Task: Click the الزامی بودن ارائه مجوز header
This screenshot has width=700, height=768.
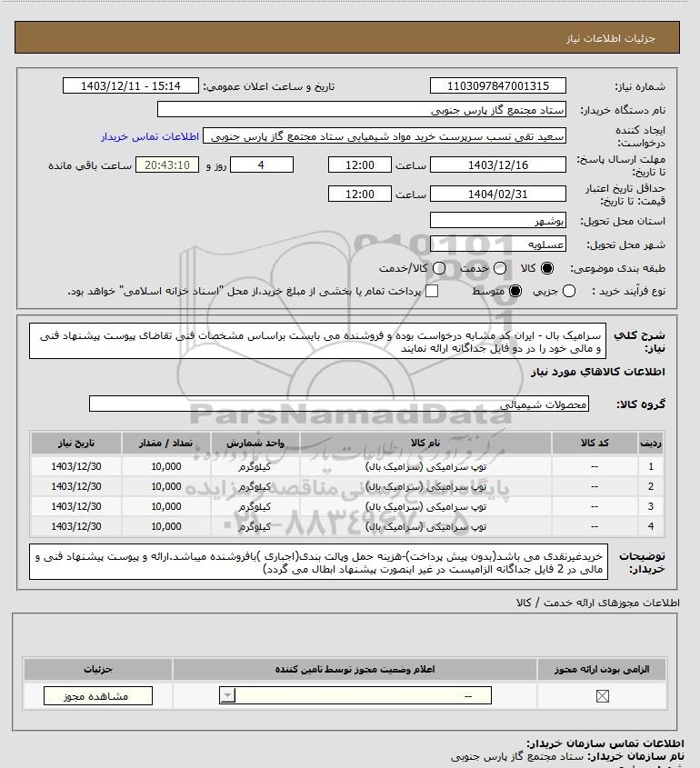Action: coord(602,670)
